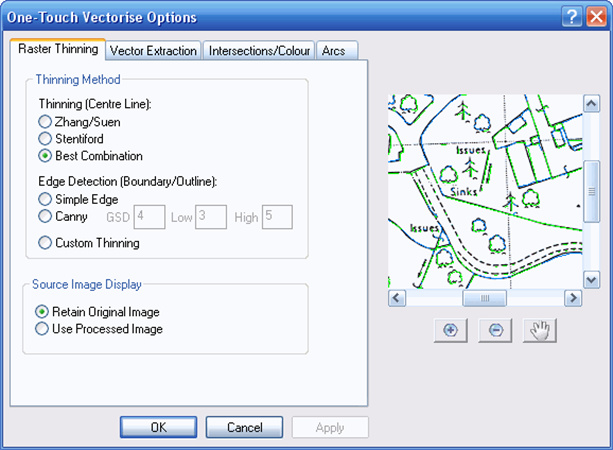Choose Best Combination thinning

90,156
